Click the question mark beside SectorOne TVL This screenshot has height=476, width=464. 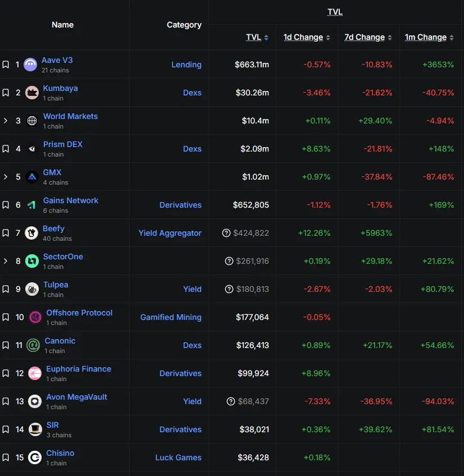click(229, 261)
